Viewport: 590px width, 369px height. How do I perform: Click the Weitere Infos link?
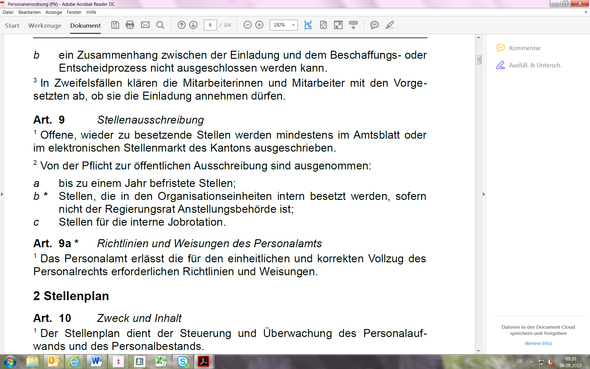pyautogui.click(x=538, y=343)
